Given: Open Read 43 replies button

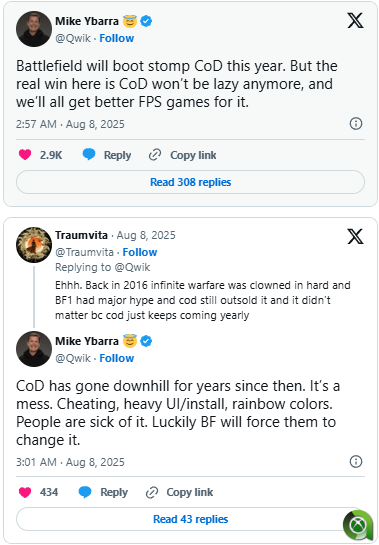Looking at the screenshot, I should pyautogui.click(x=190, y=519).
